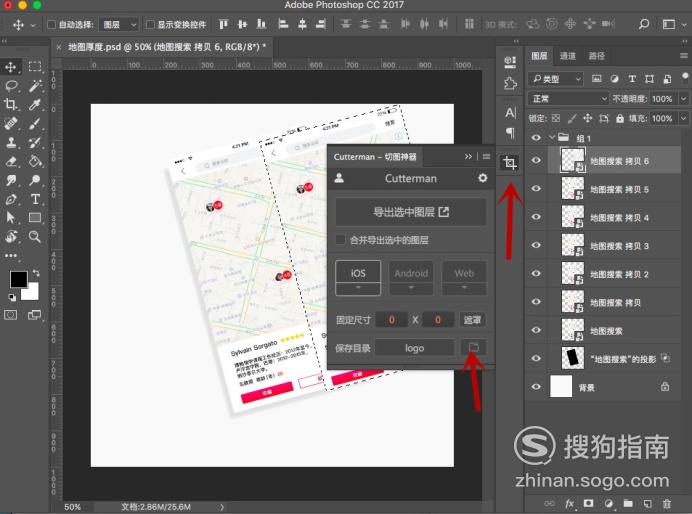Enable the 自动选择 checkbox
Image resolution: width=692 pixels, height=514 pixels.
point(51,24)
